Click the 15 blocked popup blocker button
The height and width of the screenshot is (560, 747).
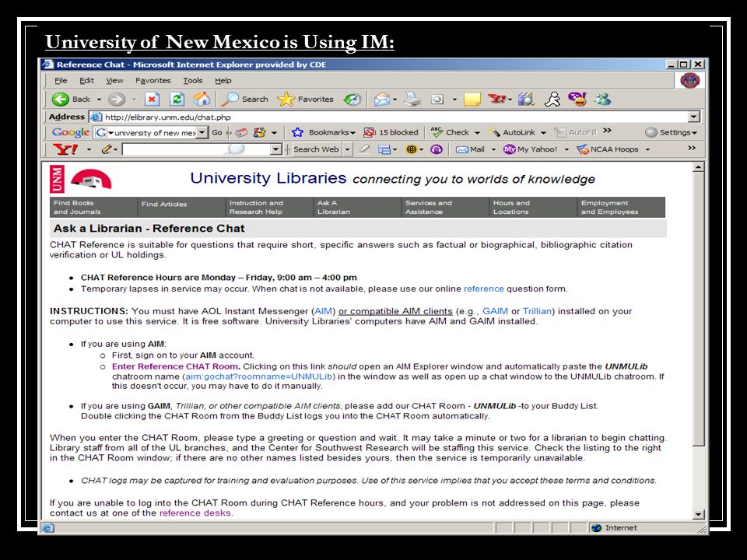[391, 132]
